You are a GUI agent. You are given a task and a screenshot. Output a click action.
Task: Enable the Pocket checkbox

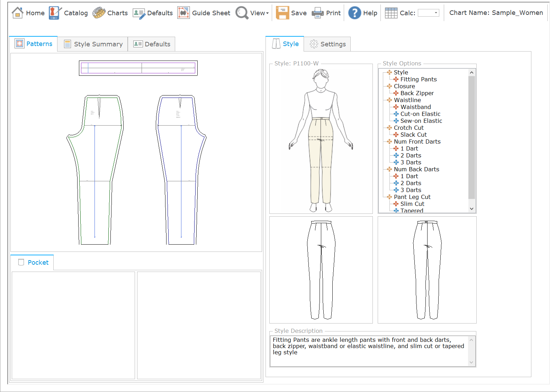21,262
